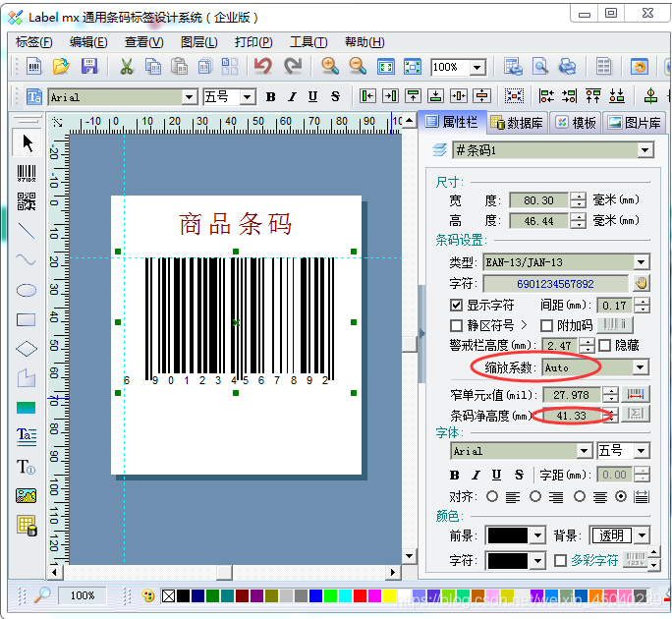The image size is (672, 619).
Task: Click the color palette icon at bottom
Action: click(148, 595)
